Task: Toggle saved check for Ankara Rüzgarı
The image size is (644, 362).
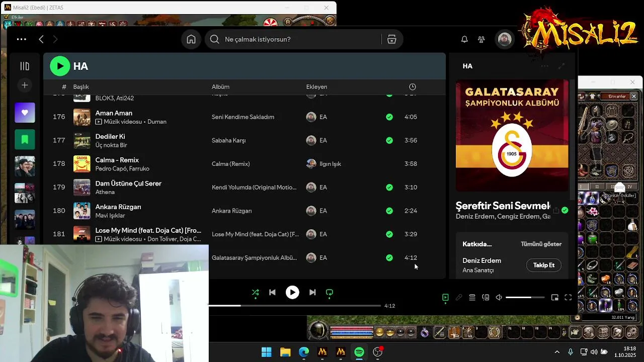Action: pyautogui.click(x=389, y=211)
